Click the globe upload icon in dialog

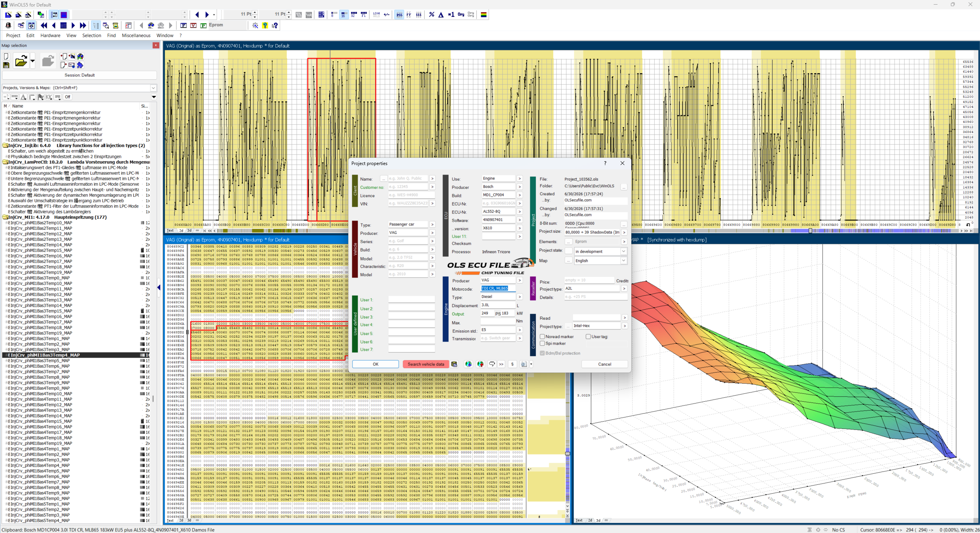point(480,364)
